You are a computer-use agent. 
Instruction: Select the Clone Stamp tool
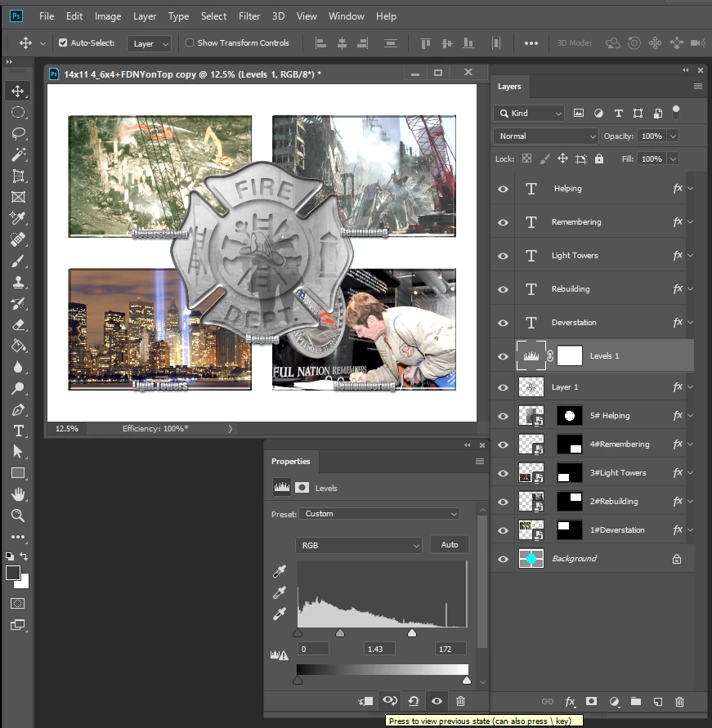tap(18, 282)
